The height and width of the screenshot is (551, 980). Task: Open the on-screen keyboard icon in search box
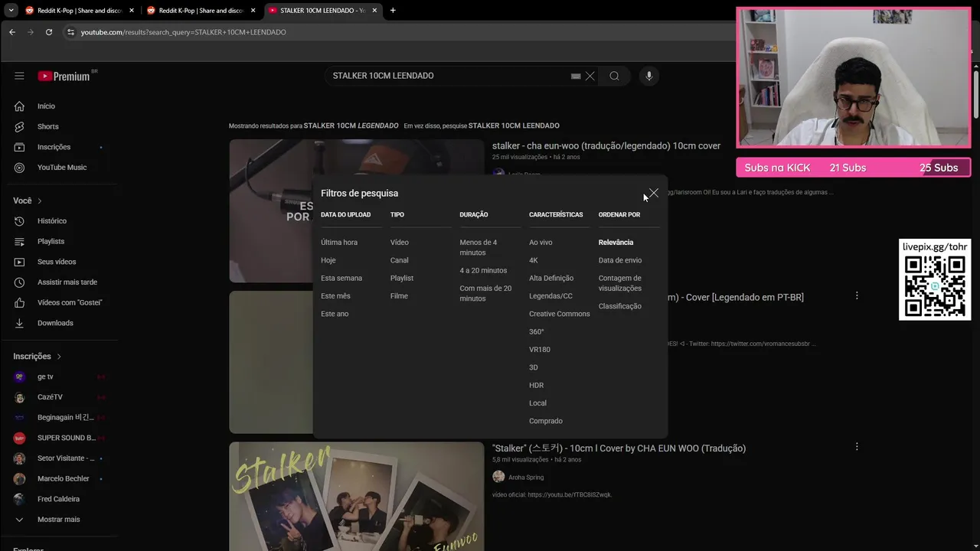click(576, 76)
